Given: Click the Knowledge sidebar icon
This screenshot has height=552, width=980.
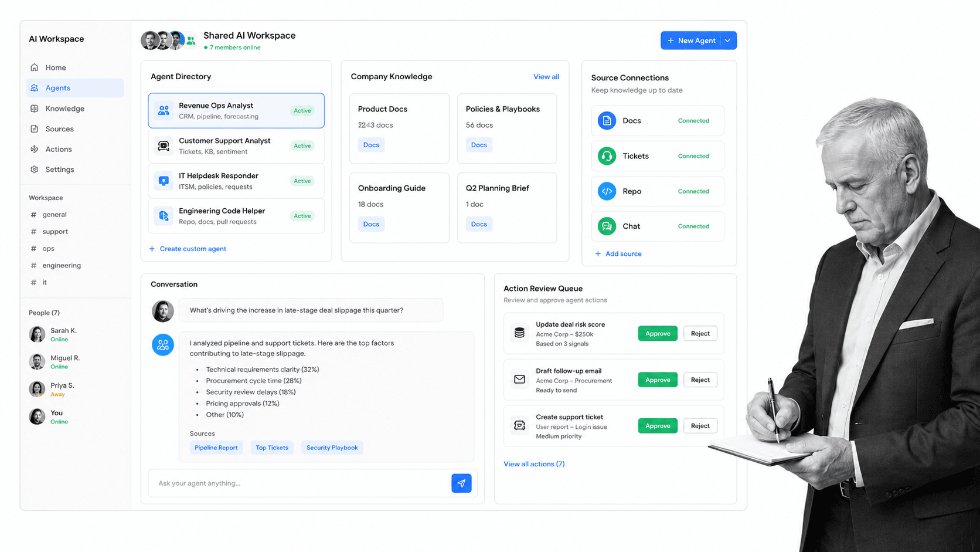Looking at the screenshot, I should coord(35,109).
